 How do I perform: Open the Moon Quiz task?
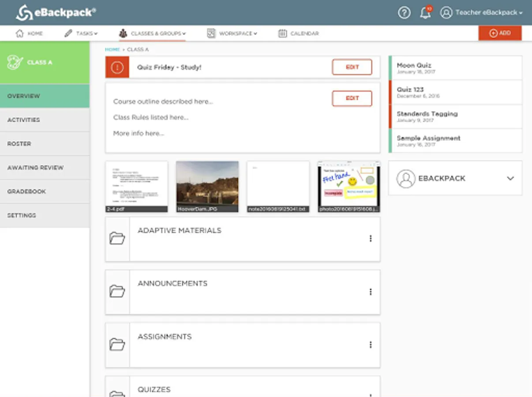[455, 68]
